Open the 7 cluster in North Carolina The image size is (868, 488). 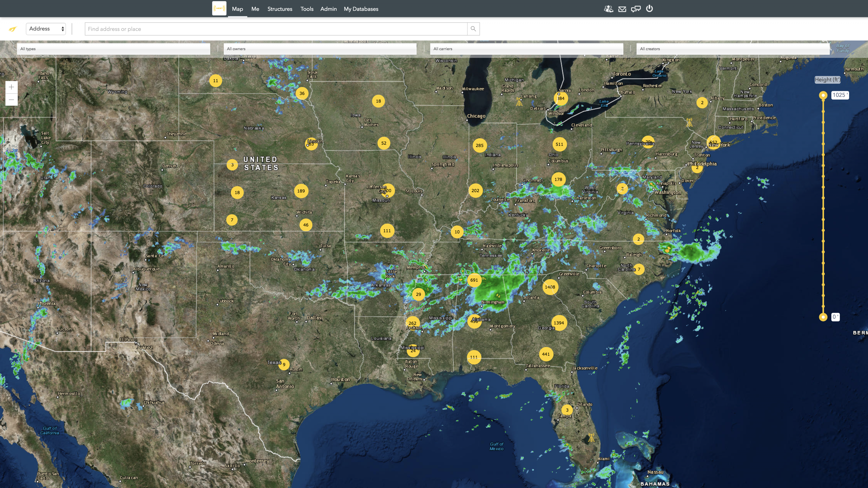[639, 269]
